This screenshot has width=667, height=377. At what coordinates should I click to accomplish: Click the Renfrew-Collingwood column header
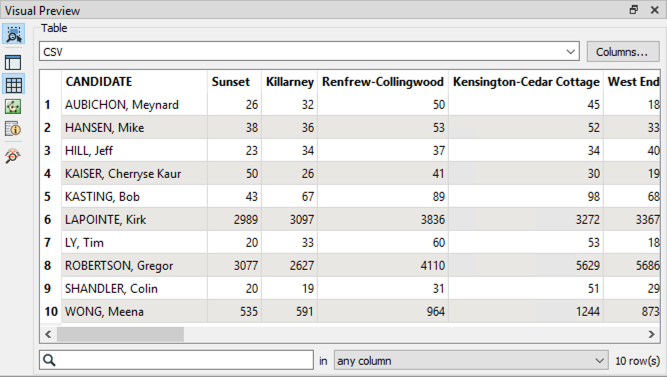tap(383, 82)
